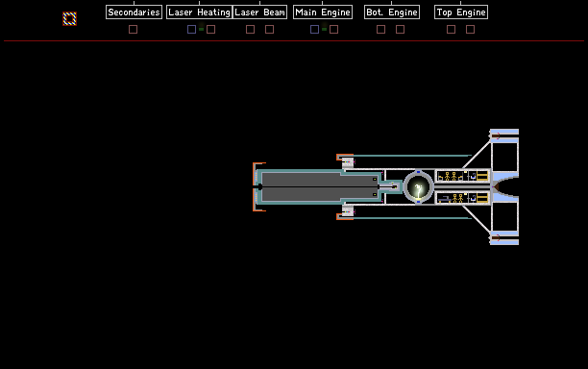
Task: Select the Secondaries label
Action: [134, 12]
